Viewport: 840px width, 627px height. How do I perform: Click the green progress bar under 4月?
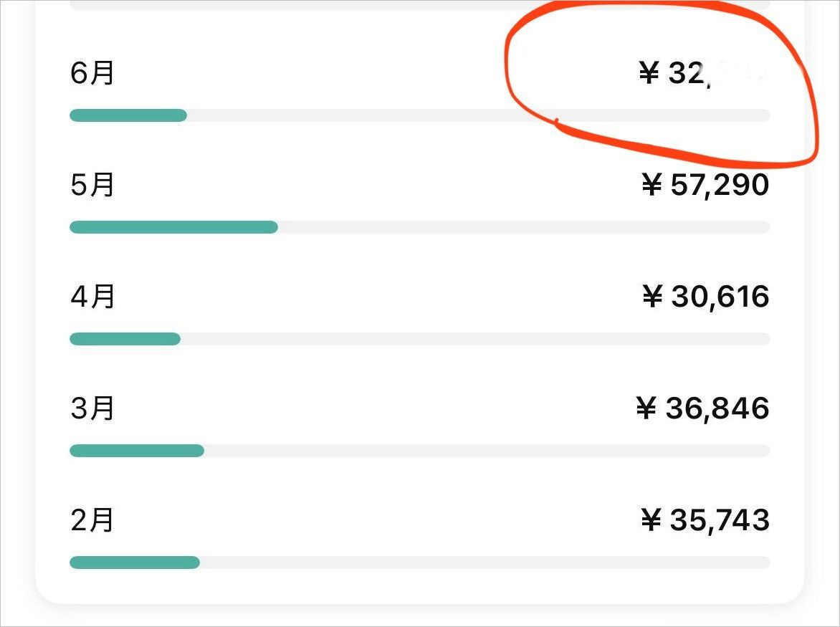click(x=125, y=339)
